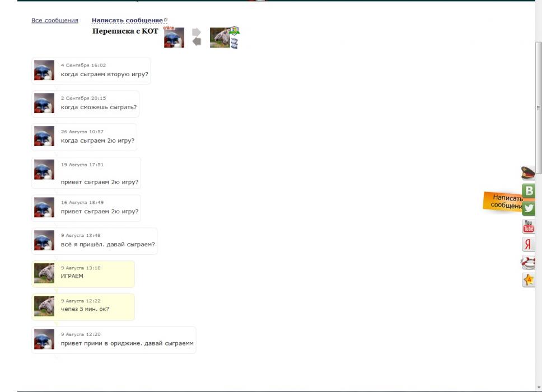Open the tiger avatar in the header
Viewport: 560px width, 392px height.
coord(220,38)
